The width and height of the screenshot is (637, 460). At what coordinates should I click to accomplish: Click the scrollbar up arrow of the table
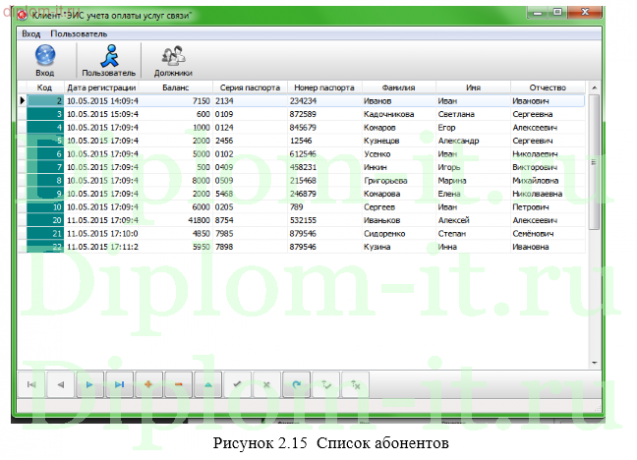tap(596, 89)
